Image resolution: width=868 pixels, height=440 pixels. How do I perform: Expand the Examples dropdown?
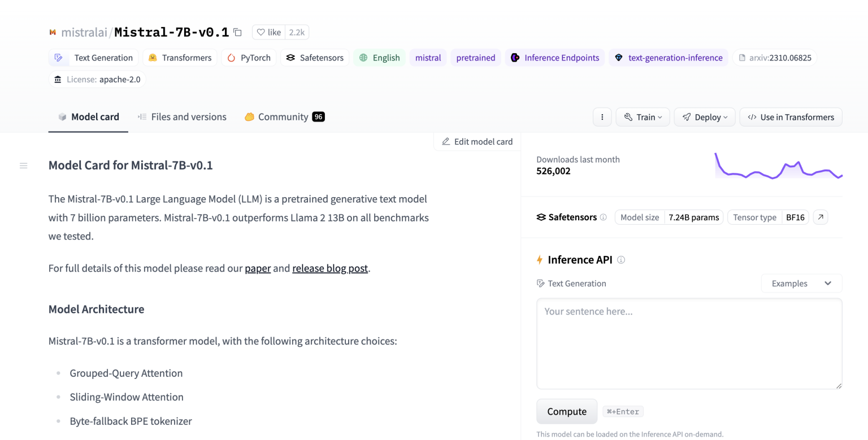tap(801, 283)
